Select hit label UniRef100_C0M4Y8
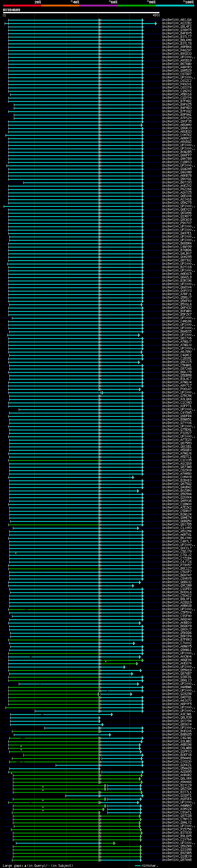 pyautogui.click(x=177, y=477)
